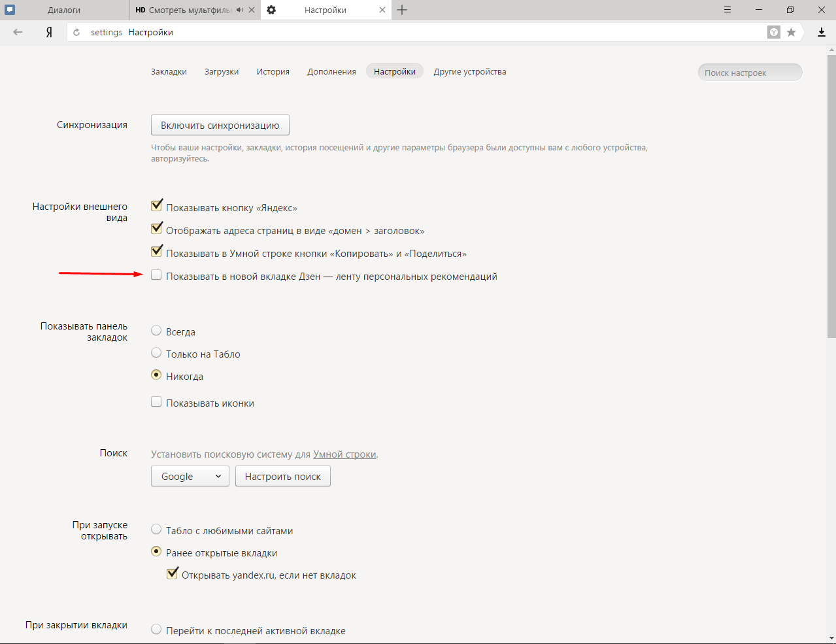Screen dimensions: 836x644
Task: Open a new tab with plus icon
Action: coord(402,10)
